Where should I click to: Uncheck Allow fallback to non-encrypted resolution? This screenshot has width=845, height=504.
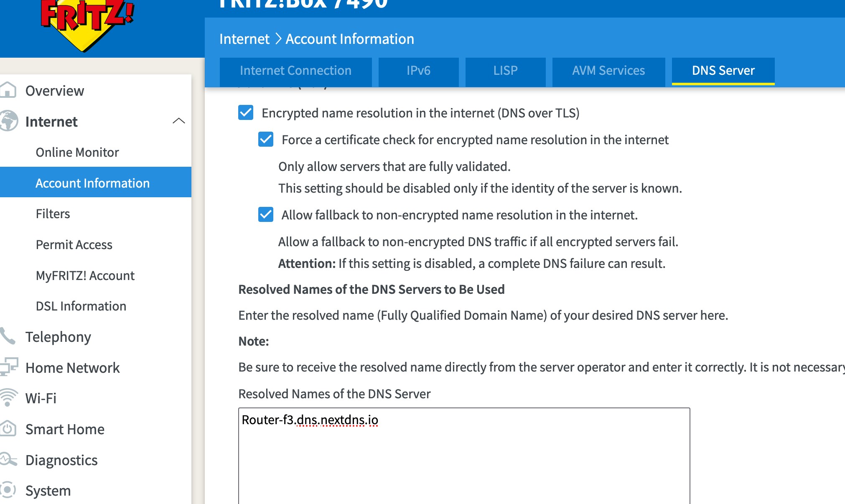[266, 215]
